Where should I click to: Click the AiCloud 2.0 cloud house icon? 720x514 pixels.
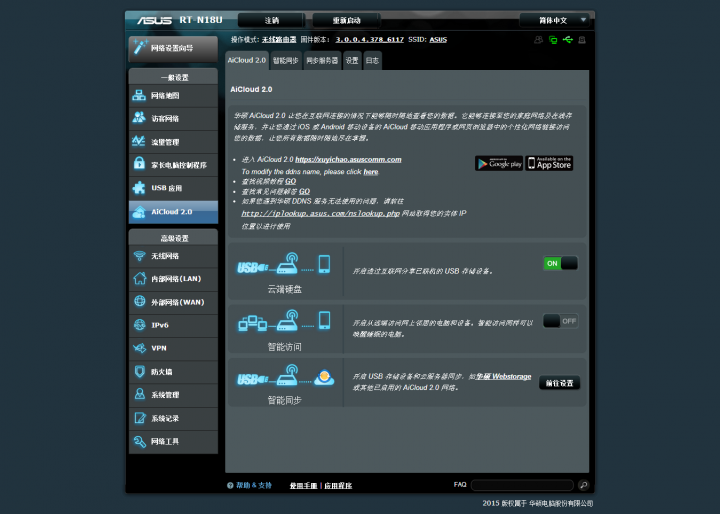[x=139, y=212]
